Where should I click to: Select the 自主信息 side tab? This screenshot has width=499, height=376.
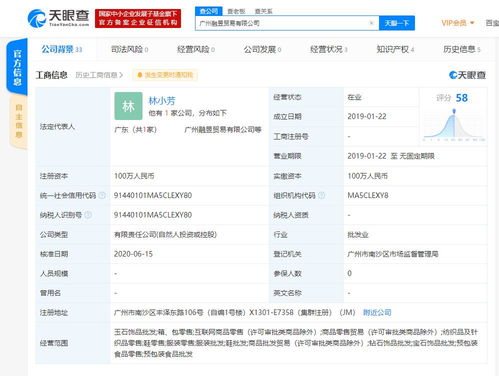tap(19, 121)
